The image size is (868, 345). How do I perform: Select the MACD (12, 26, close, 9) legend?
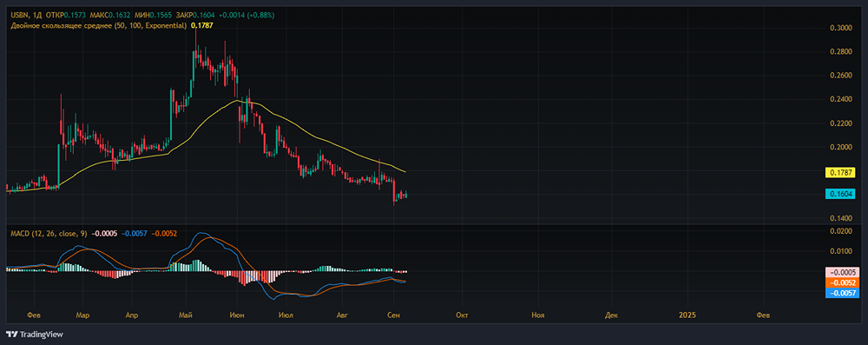pos(48,234)
